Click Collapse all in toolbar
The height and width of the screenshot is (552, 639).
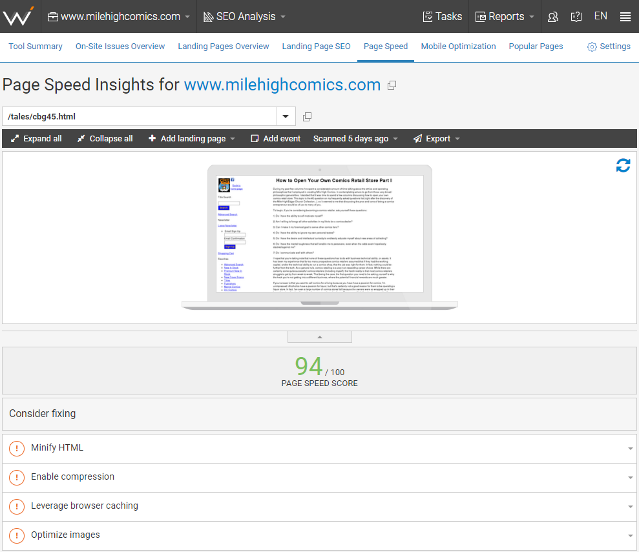point(105,139)
